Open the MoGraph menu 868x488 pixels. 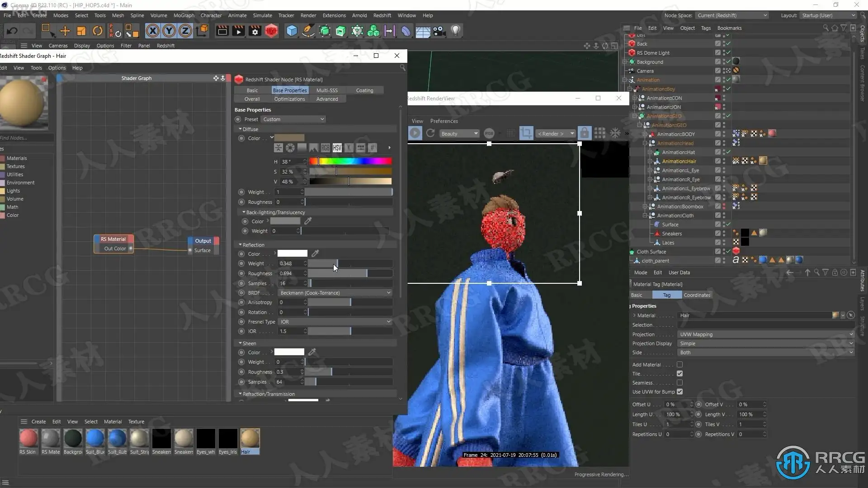coord(184,15)
